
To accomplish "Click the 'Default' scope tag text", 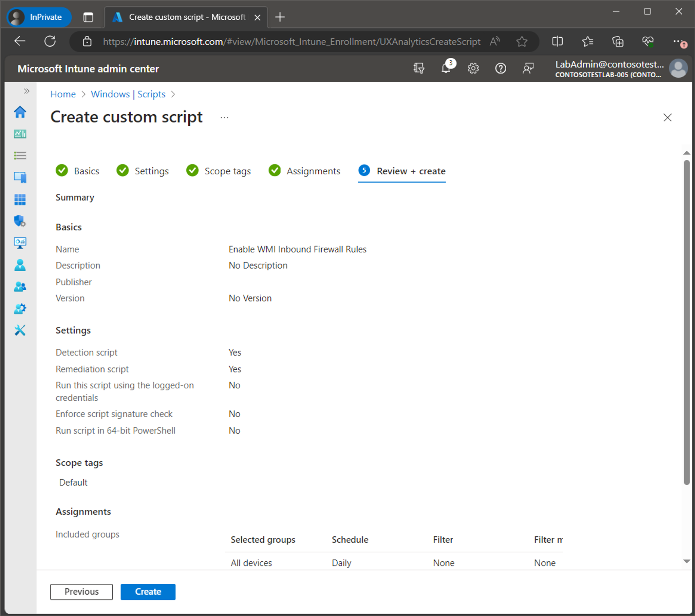I will (x=73, y=482).
